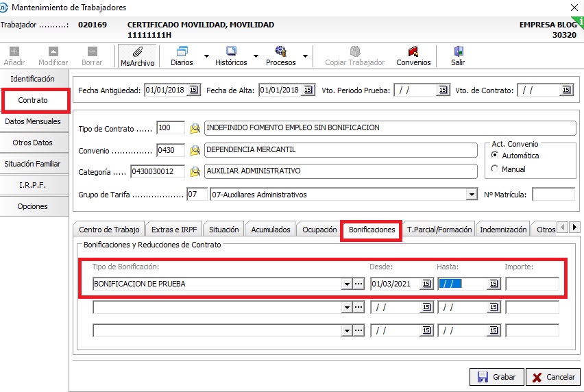
Task: Select Manual Act. Convenio option
Action: coord(495,169)
